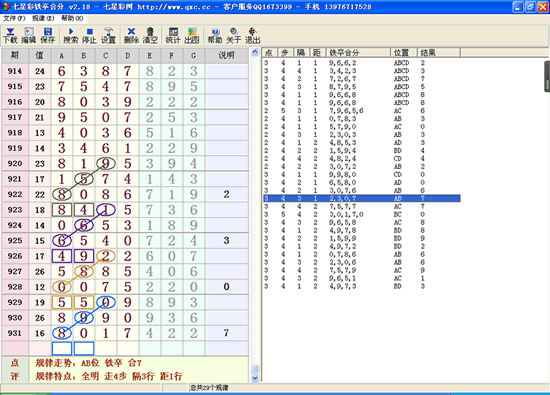This screenshot has width=550, height=395.
Task: Click status bar text 总共29个规律
Action: click(209, 388)
